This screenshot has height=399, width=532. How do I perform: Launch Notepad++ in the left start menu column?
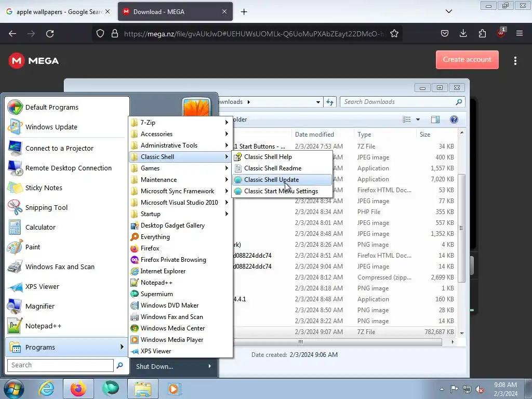tap(67, 326)
